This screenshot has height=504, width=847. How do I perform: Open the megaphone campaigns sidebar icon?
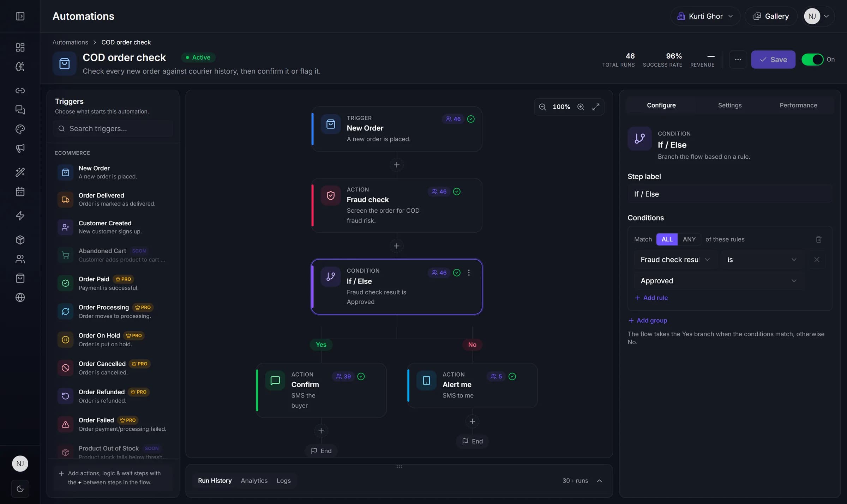pyautogui.click(x=20, y=148)
